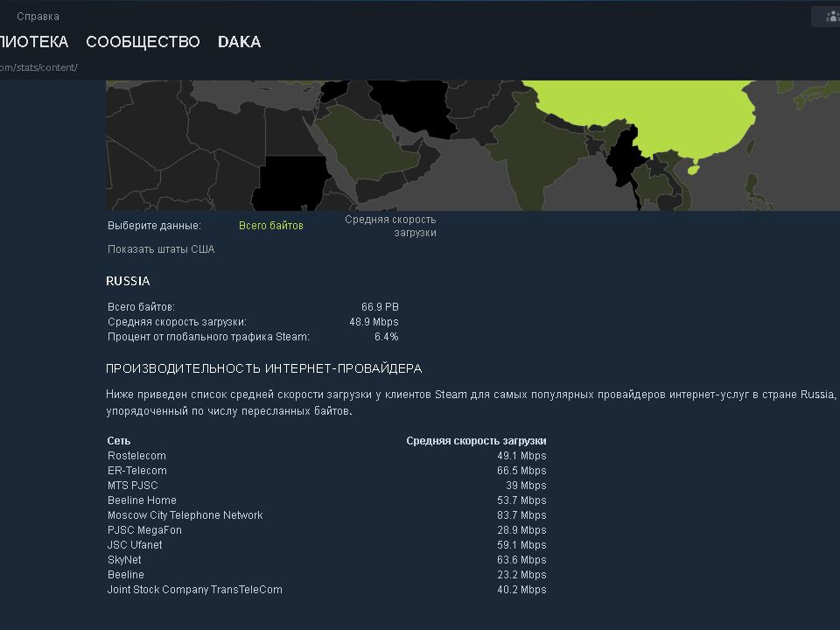Image resolution: width=840 pixels, height=630 pixels.
Task: Open the DAKA profile tab
Action: click(x=239, y=42)
